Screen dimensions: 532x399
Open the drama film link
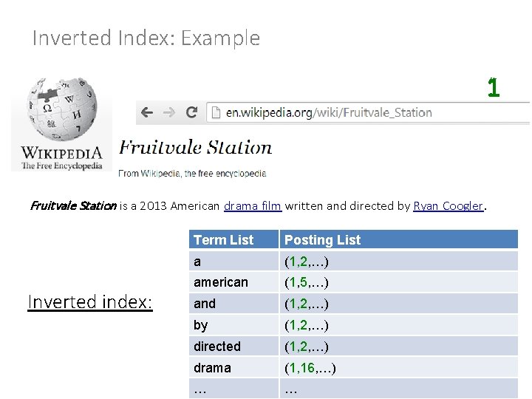pyautogui.click(x=252, y=206)
